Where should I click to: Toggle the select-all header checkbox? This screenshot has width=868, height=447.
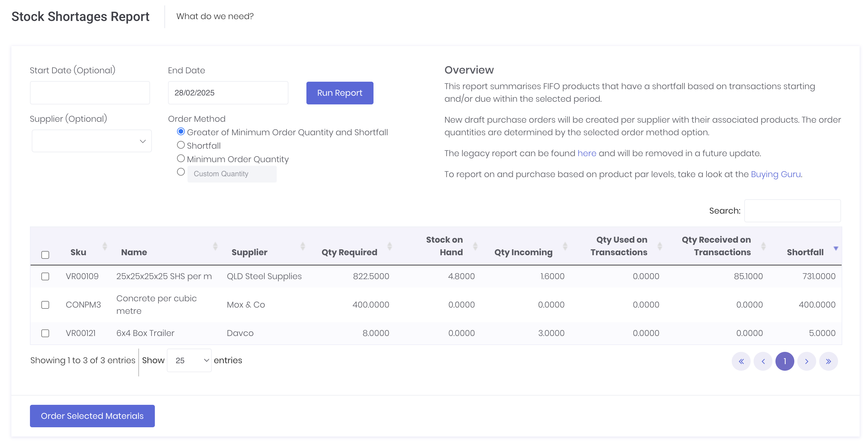(x=45, y=255)
